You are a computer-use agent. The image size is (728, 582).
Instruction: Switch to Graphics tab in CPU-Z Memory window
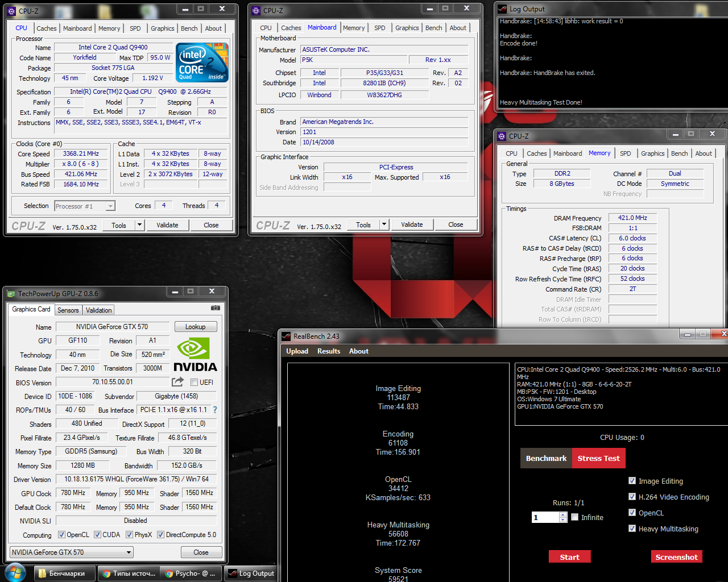tap(652, 153)
